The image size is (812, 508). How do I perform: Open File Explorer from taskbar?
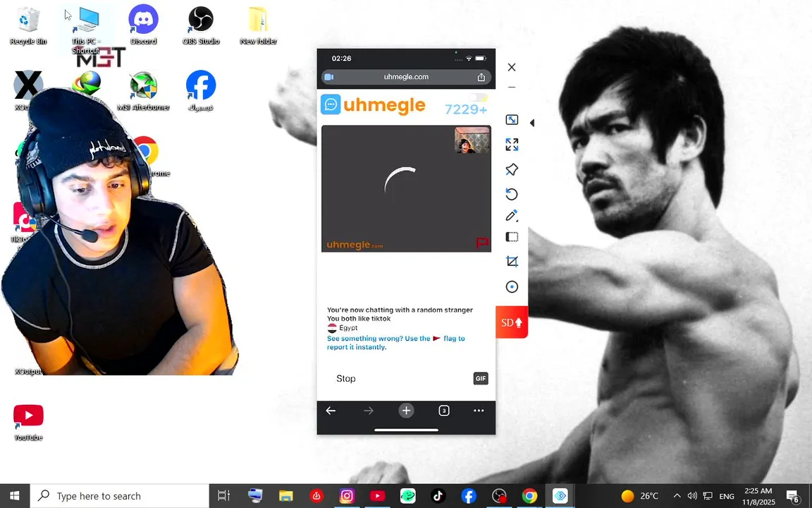pos(286,496)
